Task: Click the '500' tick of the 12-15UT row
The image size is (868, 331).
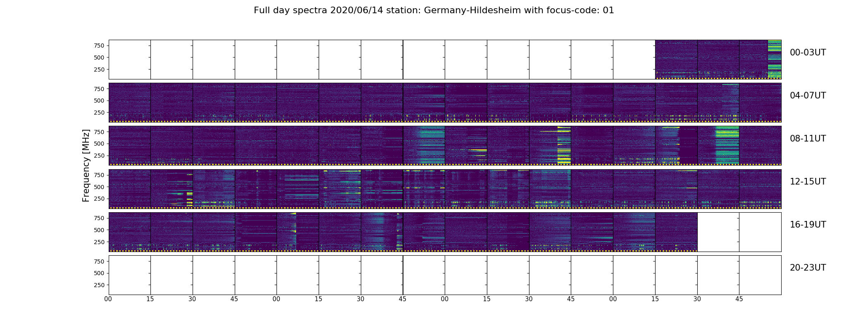Action: point(99,187)
